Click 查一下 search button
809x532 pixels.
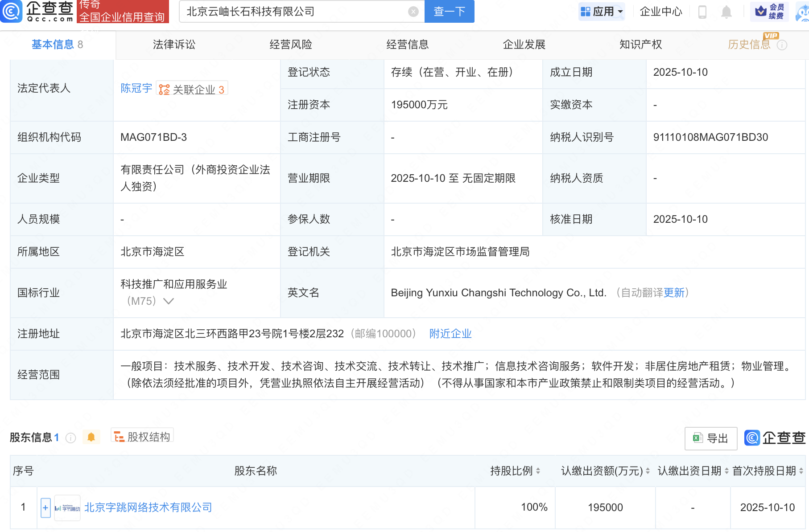click(449, 12)
